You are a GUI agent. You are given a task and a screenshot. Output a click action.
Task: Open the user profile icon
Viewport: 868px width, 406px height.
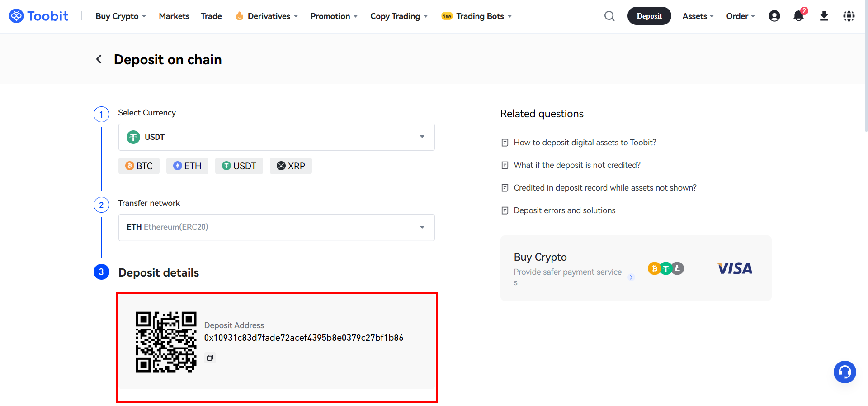[x=774, y=16]
